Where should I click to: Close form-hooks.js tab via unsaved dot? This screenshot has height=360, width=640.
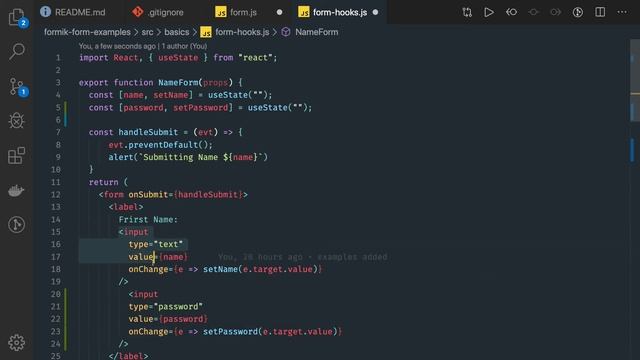pyautogui.click(x=375, y=12)
